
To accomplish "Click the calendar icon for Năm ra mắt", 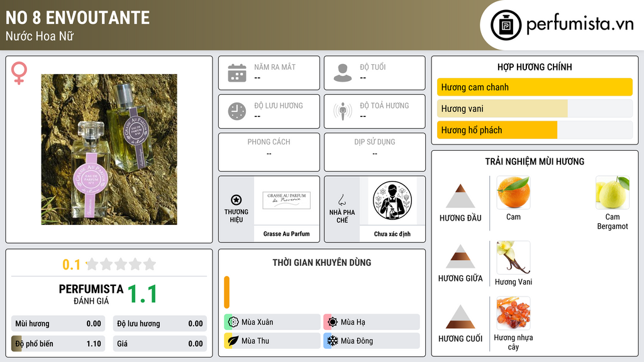I will click(x=237, y=73).
